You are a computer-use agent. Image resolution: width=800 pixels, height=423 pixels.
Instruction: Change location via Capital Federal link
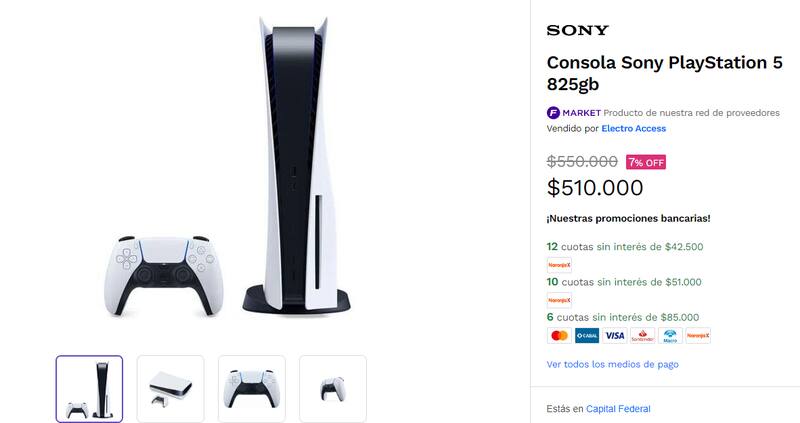618,409
